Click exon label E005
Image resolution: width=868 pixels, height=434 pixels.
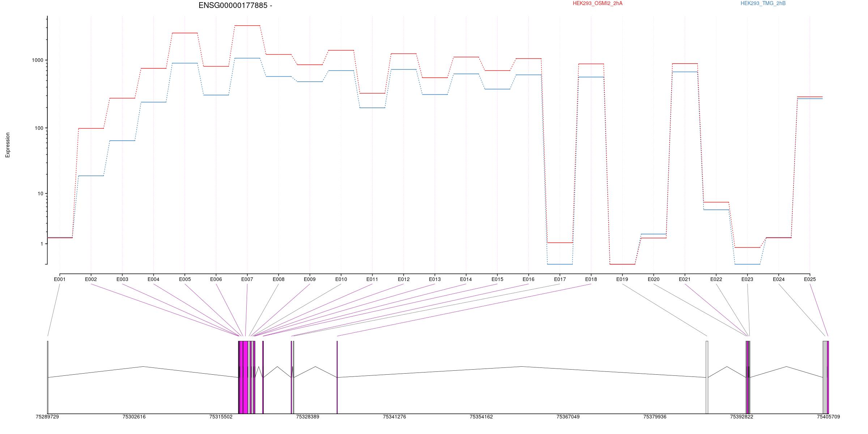click(x=185, y=279)
